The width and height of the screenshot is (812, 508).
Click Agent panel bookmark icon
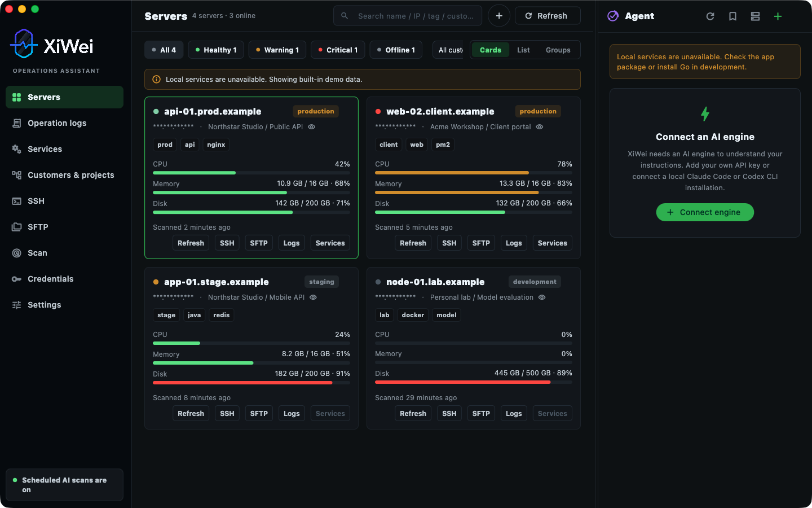coord(733,16)
